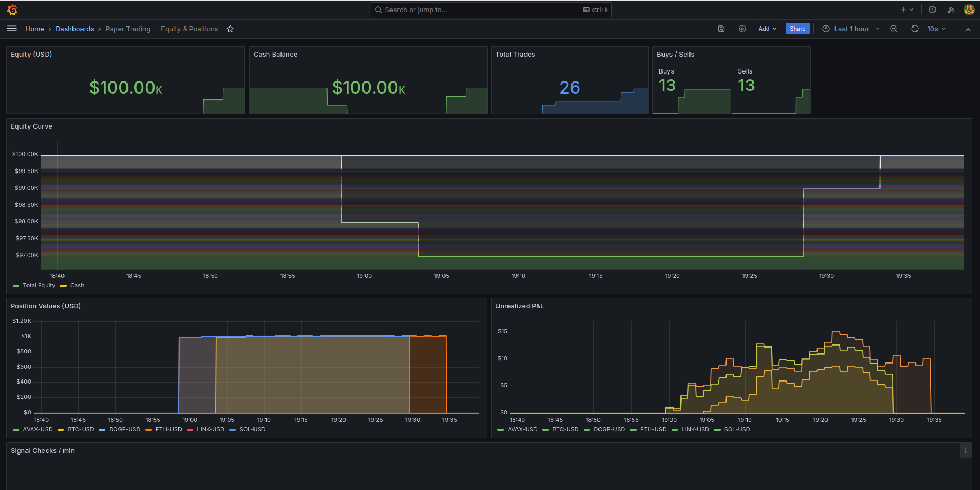
Task: Refresh the dashboard manually
Action: (x=915, y=29)
